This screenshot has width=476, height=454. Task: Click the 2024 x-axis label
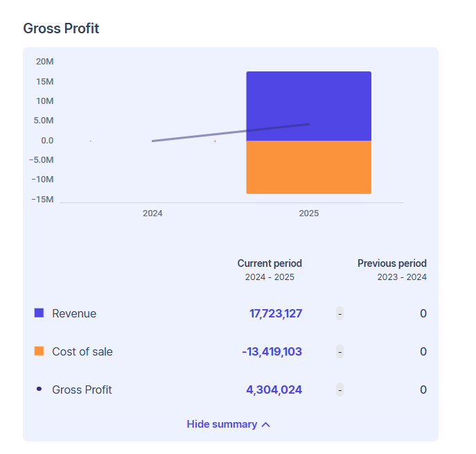152,213
